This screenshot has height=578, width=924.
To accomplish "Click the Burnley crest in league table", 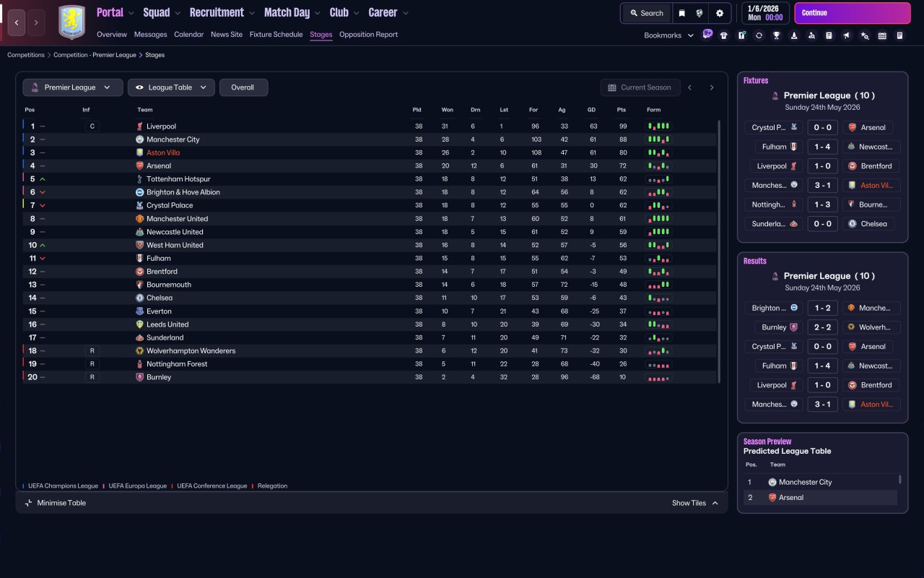I will [x=140, y=377].
